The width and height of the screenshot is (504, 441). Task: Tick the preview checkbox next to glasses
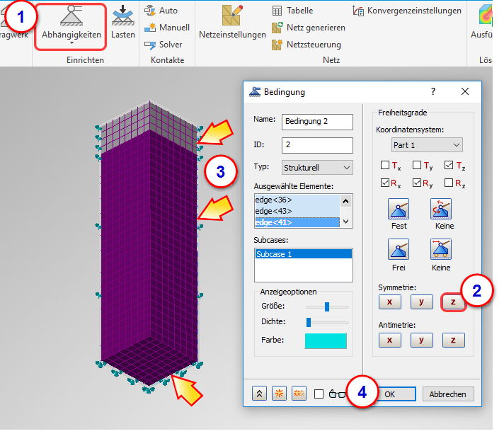pyautogui.click(x=319, y=394)
